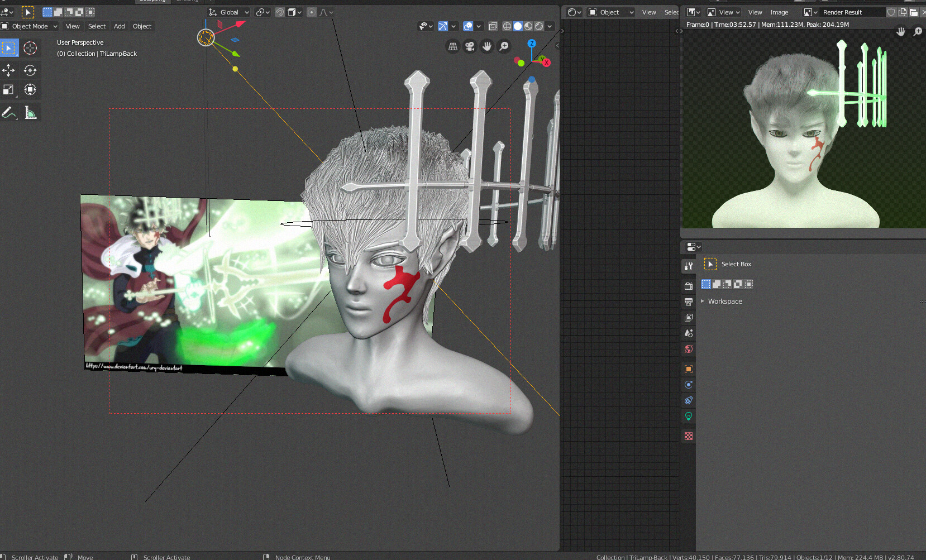Click Select Box tool button in properties

710,264
